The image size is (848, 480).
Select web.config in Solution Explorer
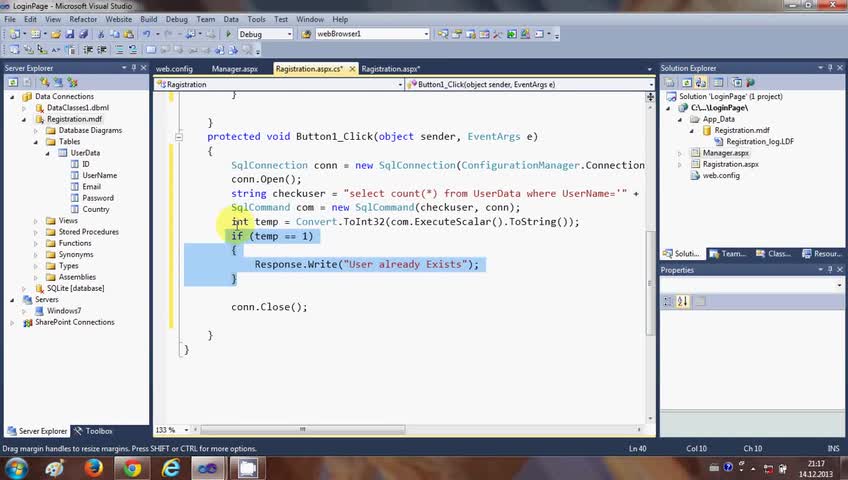721,176
